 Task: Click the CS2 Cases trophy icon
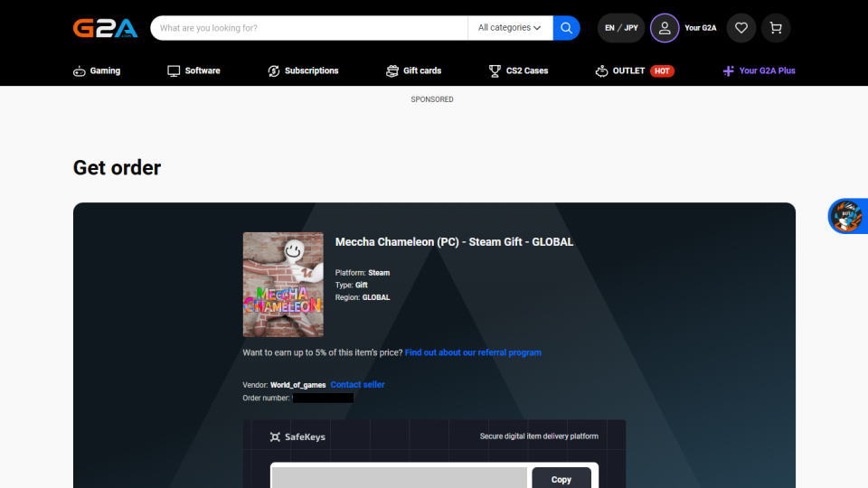pyautogui.click(x=495, y=70)
